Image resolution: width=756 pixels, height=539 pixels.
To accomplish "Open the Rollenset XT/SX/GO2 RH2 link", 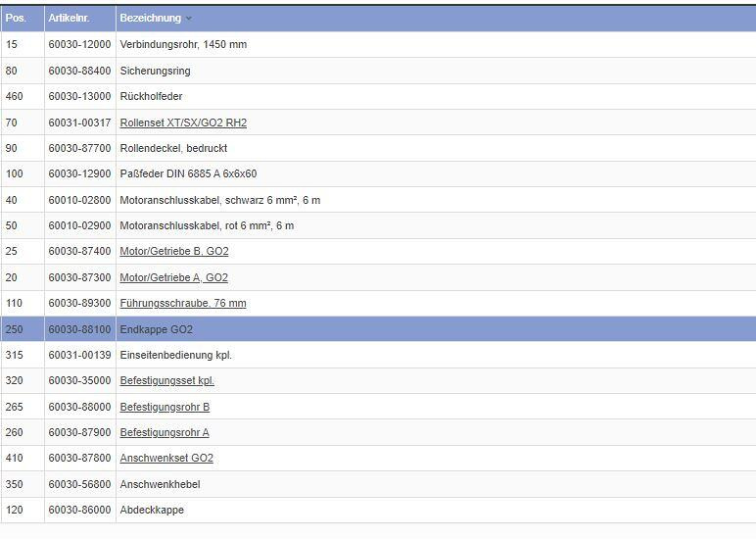I will coord(183,122).
